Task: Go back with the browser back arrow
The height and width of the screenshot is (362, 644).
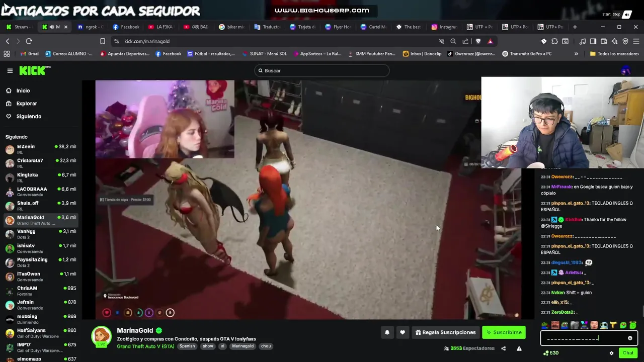Action: [x=8, y=41]
